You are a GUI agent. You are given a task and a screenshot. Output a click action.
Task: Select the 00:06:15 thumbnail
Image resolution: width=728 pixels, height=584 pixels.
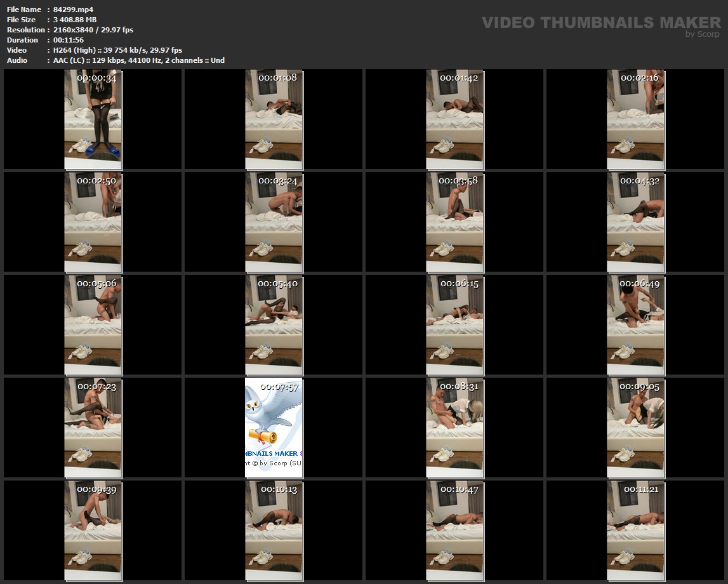pyautogui.click(x=454, y=325)
